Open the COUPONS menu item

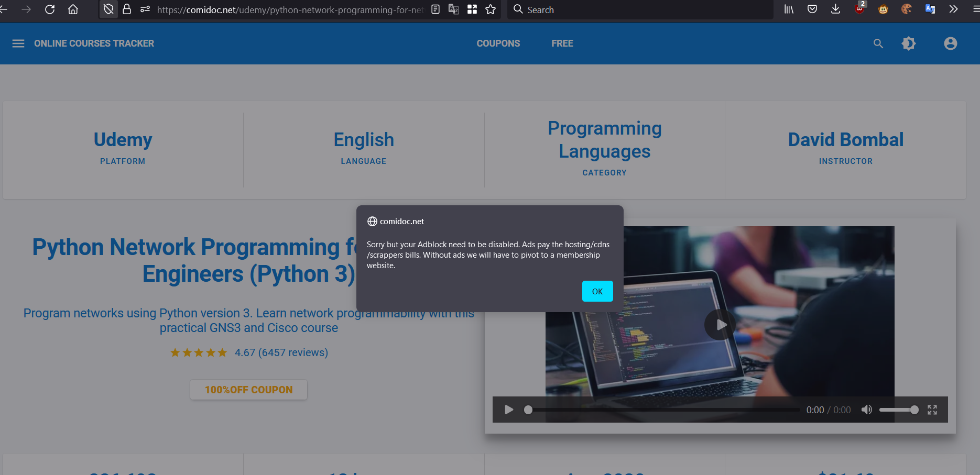coord(498,43)
